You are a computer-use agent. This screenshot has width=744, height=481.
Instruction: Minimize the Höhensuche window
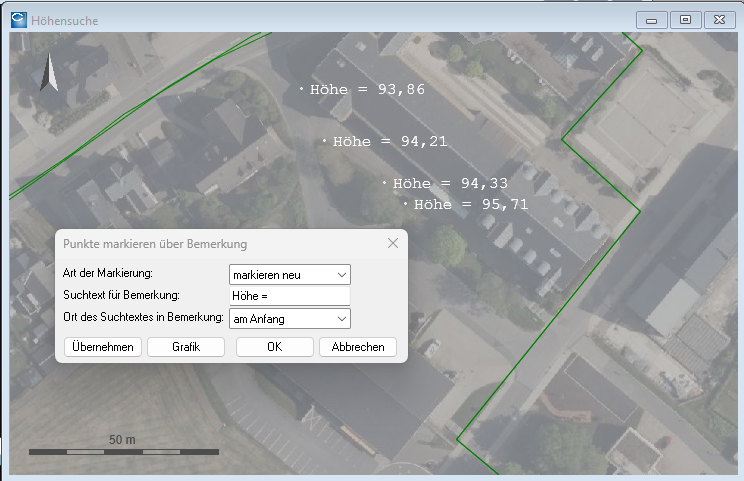pos(652,20)
